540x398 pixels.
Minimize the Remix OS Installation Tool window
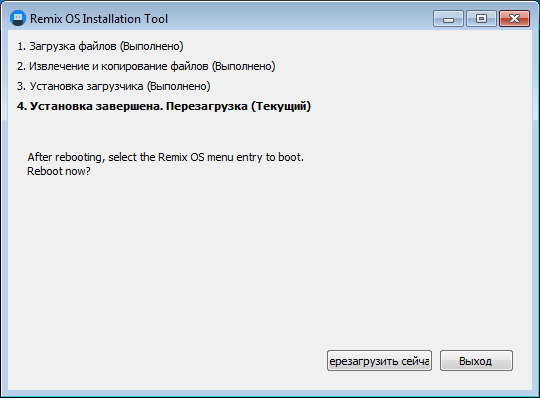click(448, 19)
